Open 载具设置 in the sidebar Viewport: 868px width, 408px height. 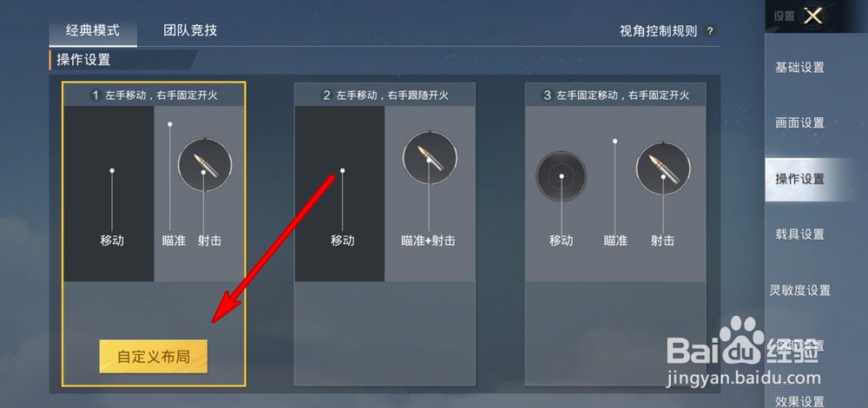(800, 234)
